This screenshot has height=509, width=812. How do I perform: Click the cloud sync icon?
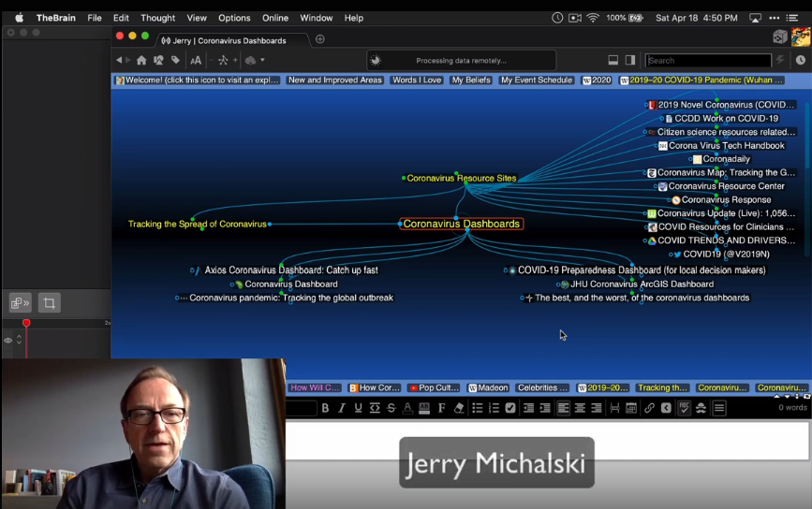[x=251, y=61]
